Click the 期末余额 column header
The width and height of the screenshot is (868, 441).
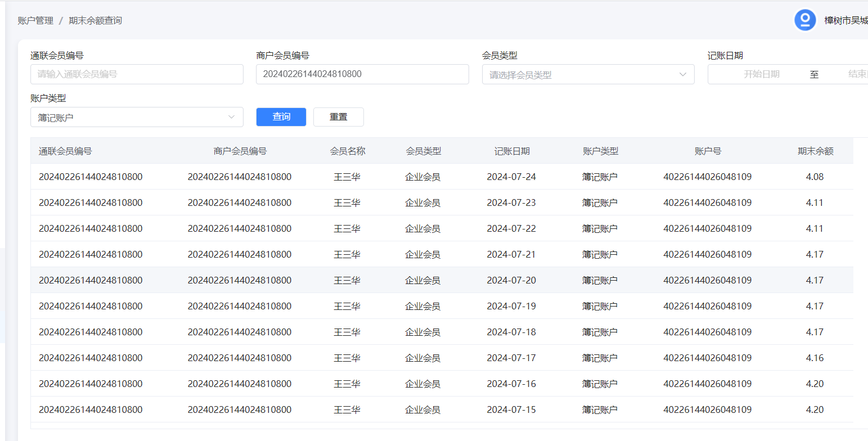pyautogui.click(x=815, y=151)
